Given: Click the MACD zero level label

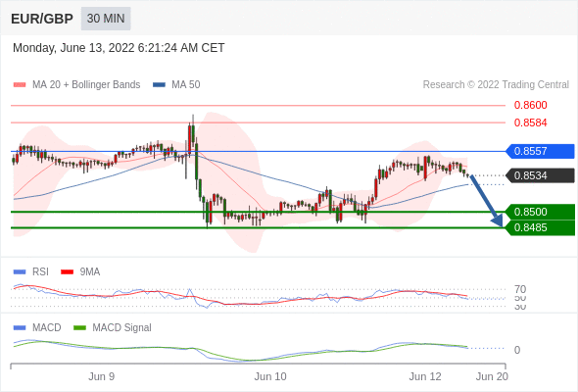Looking at the screenshot, I should click(x=517, y=350).
